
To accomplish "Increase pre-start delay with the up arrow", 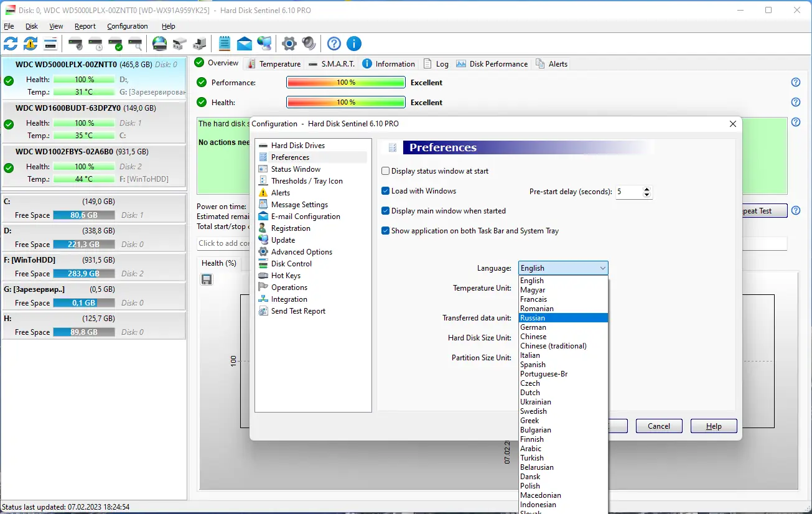I will 647,189.
